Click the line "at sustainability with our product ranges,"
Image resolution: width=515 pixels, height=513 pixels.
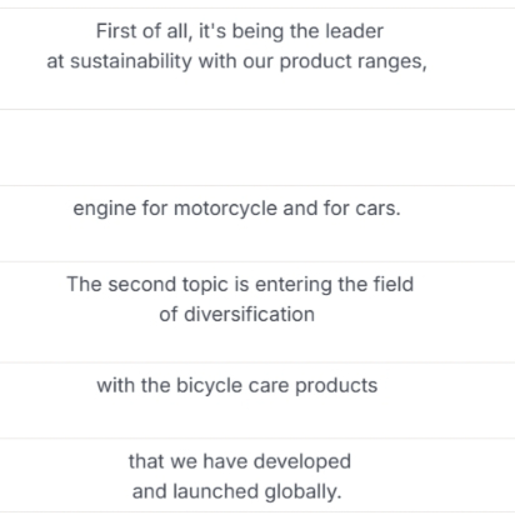[237, 61]
